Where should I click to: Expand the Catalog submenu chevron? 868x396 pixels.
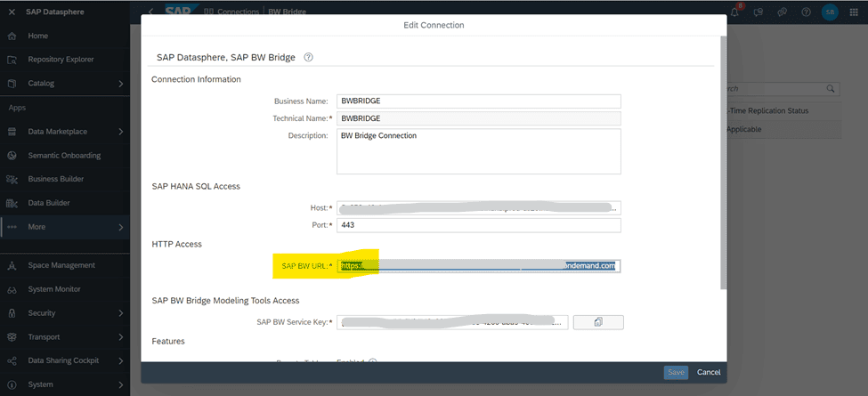(x=121, y=84)
